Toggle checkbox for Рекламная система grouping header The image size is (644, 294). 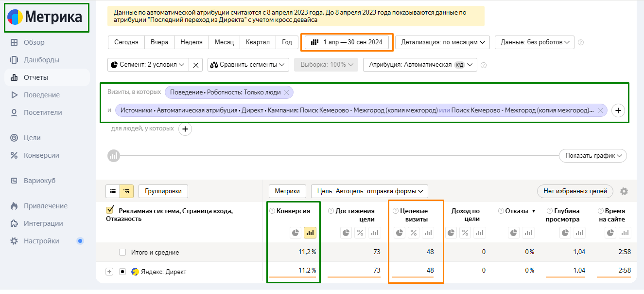tap(110, 210)
